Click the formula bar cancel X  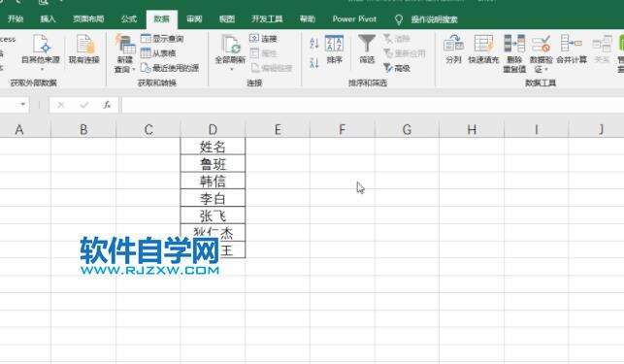click(x=61, y=105)
